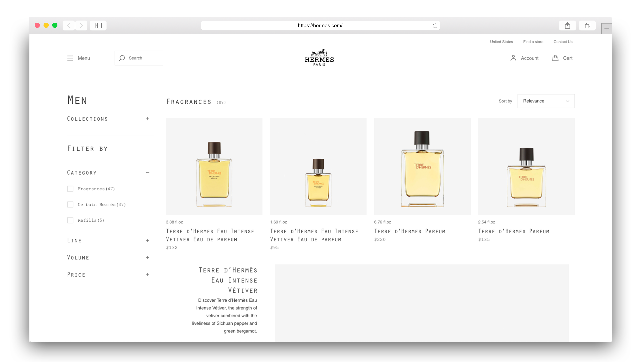This screenshot has height=362, width=644.
Task: Click the Account person icon
Action: [513, 58]
